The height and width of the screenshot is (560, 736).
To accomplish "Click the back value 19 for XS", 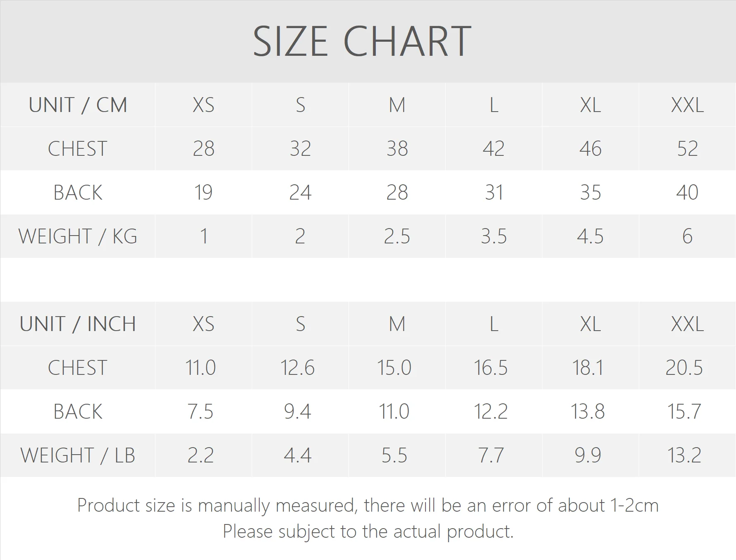I will [x=203, y=193].
